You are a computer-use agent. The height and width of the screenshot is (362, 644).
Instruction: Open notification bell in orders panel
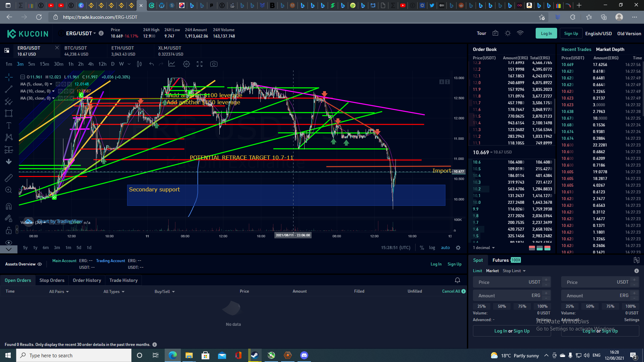[457, 280]
